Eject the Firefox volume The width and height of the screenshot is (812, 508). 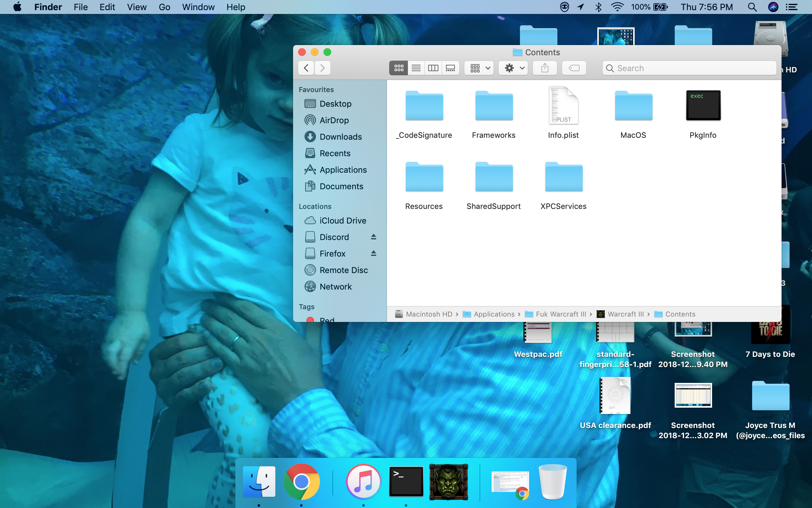pos(373,253)
